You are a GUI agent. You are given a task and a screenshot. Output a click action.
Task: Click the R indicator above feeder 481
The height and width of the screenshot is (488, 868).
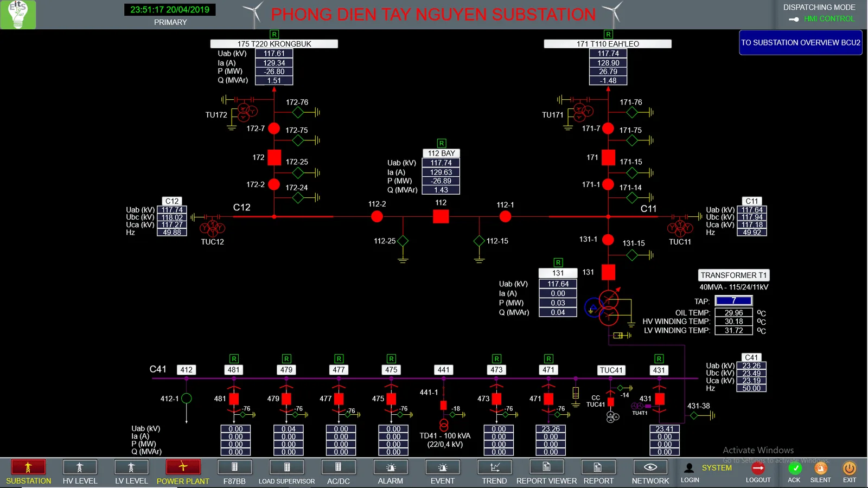(x=234, y=359)
